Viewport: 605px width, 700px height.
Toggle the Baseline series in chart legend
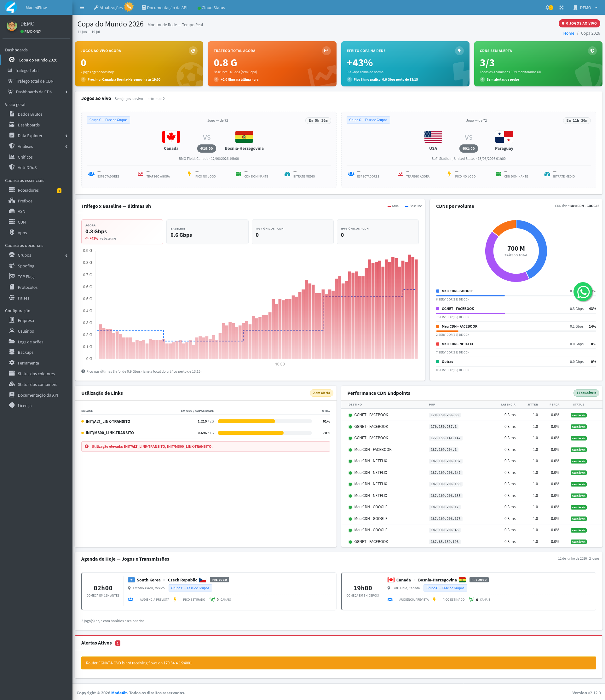point(413,206)
